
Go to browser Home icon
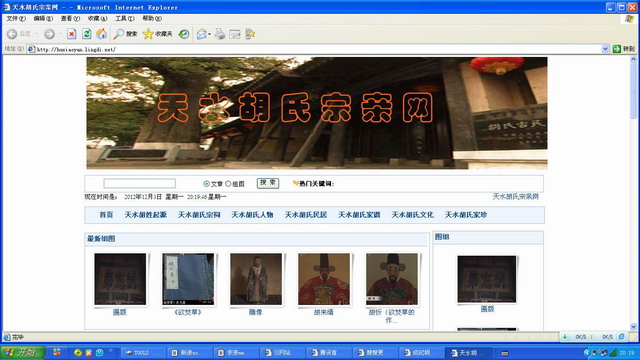coord(102,34)
